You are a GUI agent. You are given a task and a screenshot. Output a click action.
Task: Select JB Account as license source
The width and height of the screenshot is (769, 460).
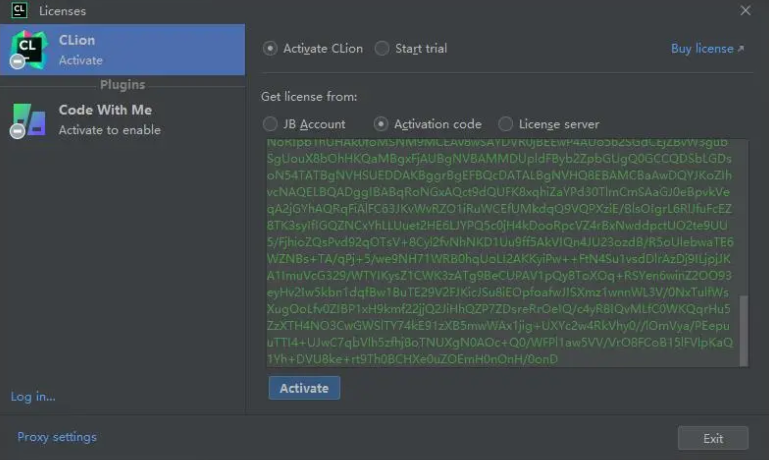(x=270, y=124)
